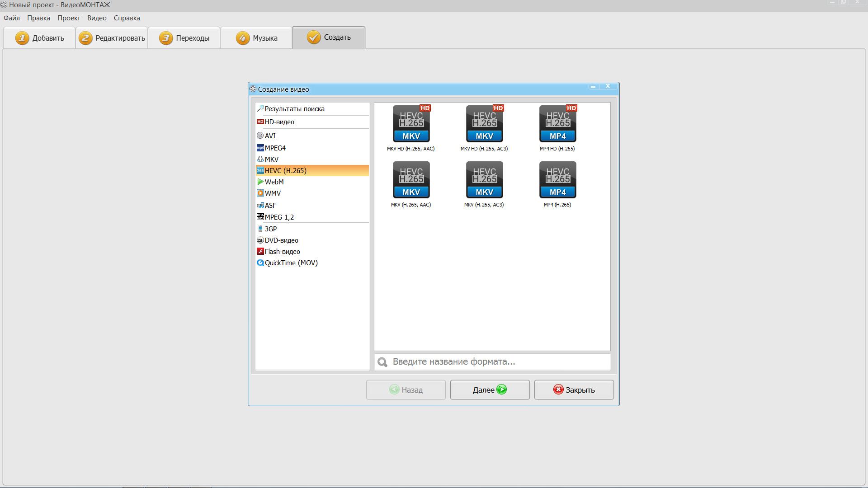This screenshot has width=868, height=488.
Task: Select the HEVC (H.265) category
Action: (312, 170)
